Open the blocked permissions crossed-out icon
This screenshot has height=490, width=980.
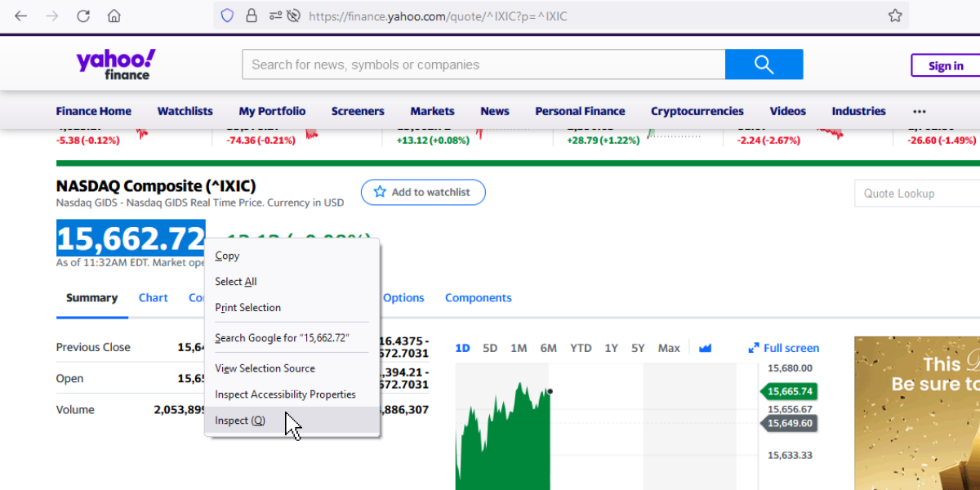tap(292, 16)
